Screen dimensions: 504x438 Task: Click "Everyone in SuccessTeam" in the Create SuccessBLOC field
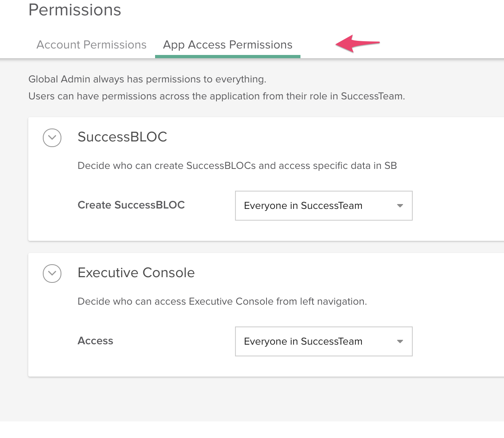tap(303, 206)
